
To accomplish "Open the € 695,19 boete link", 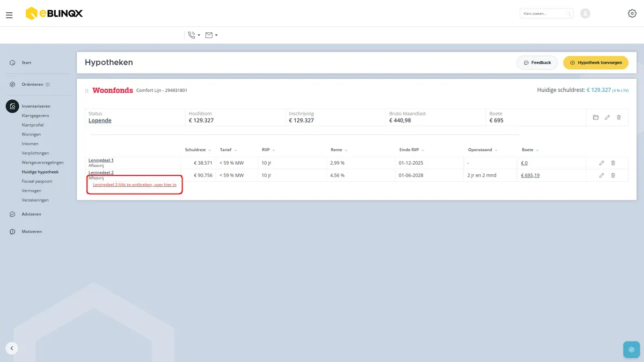I will click(530, 175).
